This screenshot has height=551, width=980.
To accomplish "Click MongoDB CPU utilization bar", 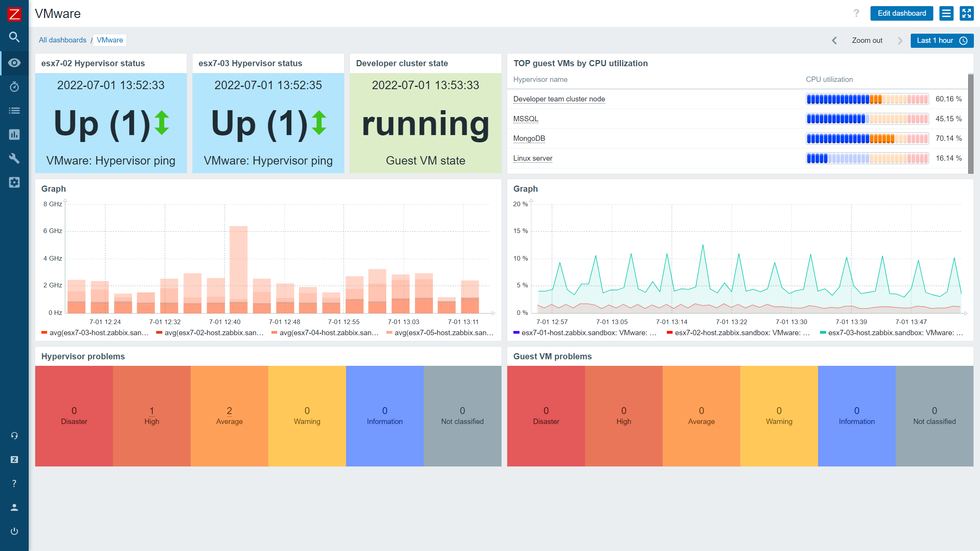I will 867,139.
